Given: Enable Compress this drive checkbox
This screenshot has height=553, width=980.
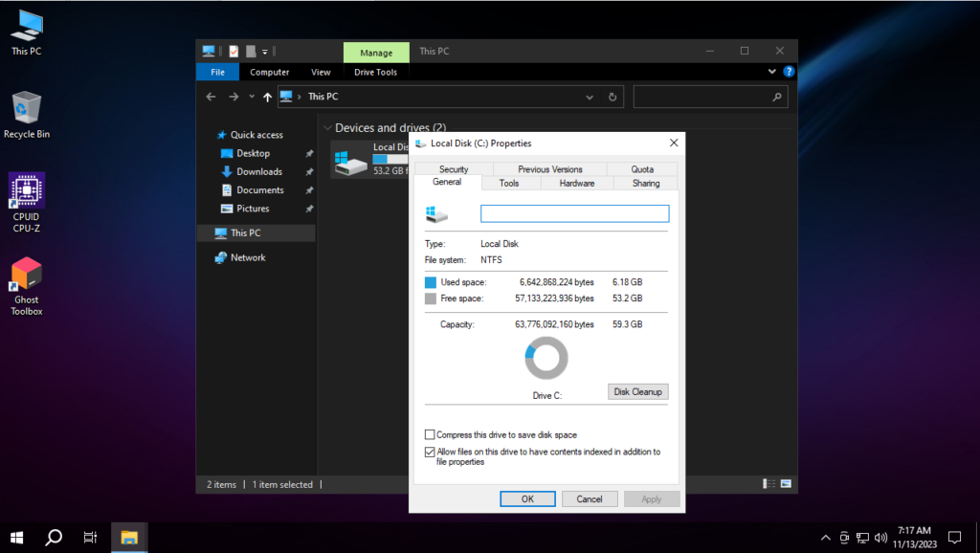Looking at the screenshot, I should pos(430,435).
